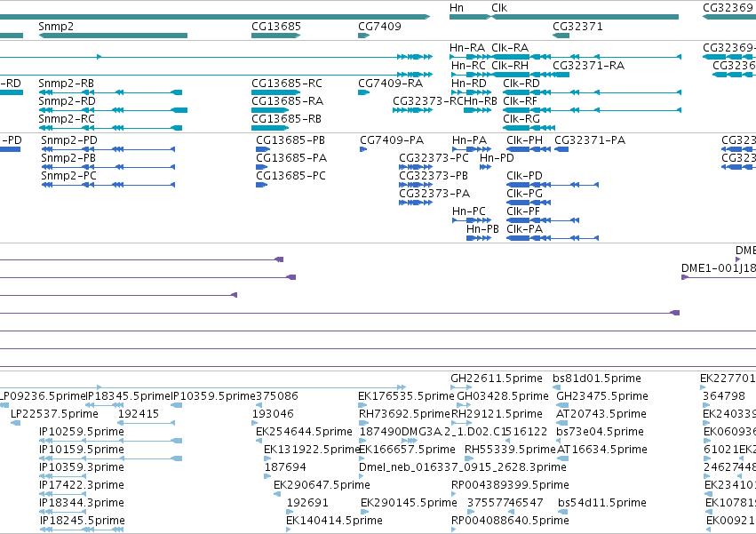756x534 pixels.
Task: Select EST RP004389399.5prime
Action: (510, 485)
